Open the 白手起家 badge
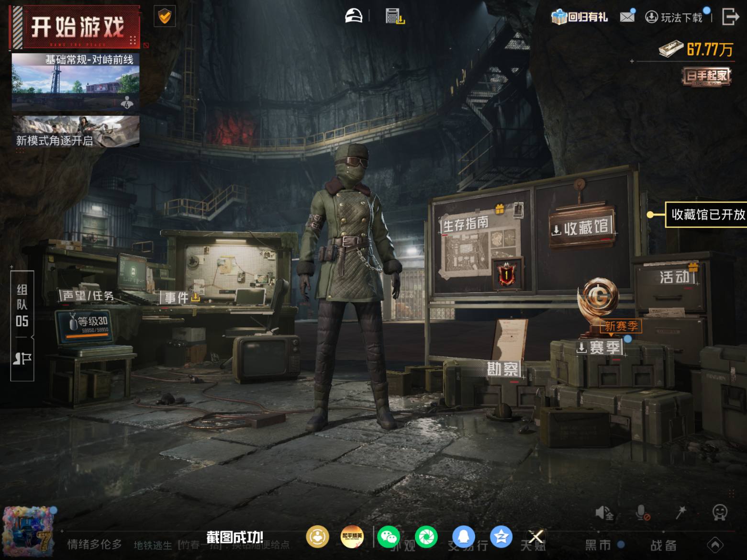Viewport: 747px width, 560px height. (x=707, y=77)
